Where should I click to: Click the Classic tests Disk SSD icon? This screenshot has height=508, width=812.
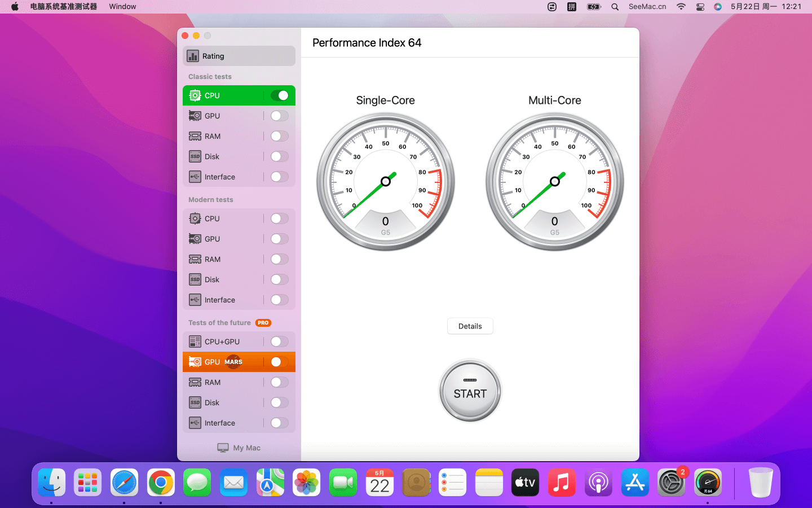pos(195,156)
